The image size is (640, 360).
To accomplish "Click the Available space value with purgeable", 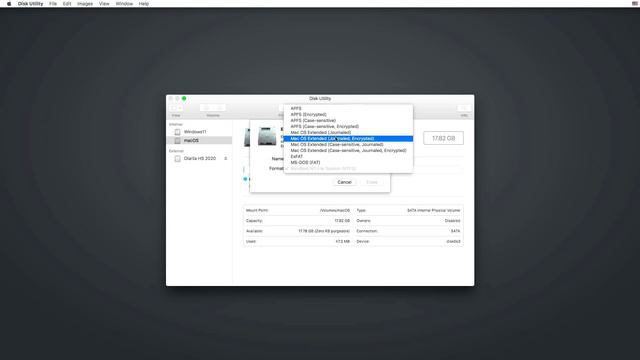I will [324, 231].
